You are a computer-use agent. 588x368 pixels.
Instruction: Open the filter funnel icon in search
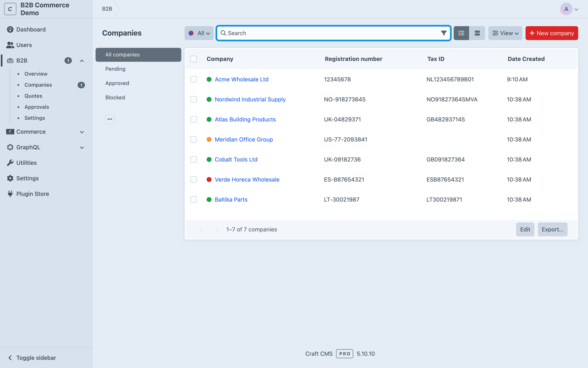444,33
